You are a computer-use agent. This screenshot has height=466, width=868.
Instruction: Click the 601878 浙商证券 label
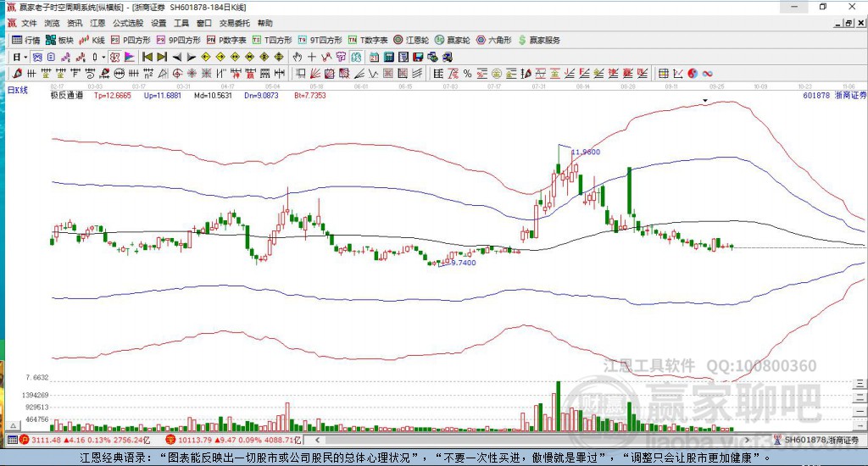pos(834,95)
